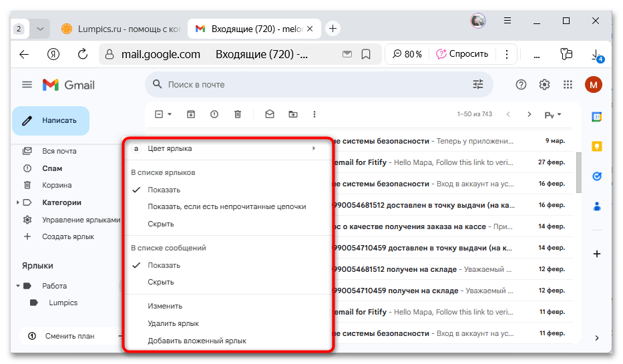Open browser tab list dropdown arrow

(40, 29)
